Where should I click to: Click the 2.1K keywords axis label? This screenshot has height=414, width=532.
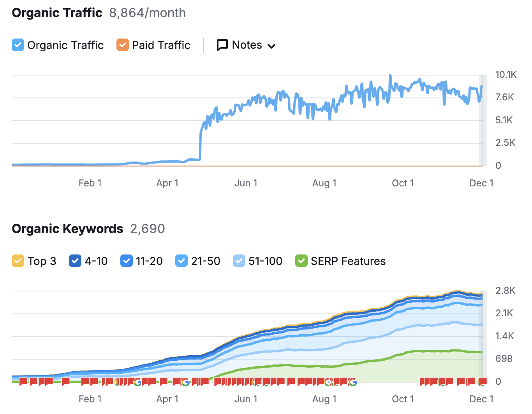504,313
